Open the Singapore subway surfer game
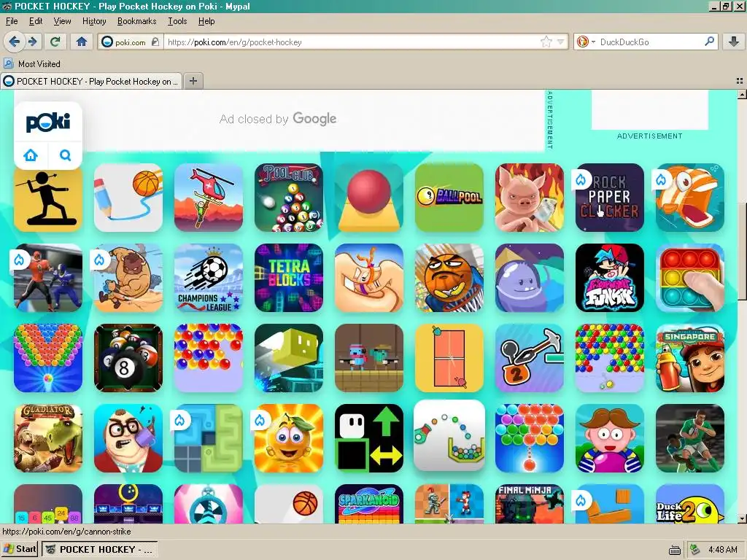 690,358
